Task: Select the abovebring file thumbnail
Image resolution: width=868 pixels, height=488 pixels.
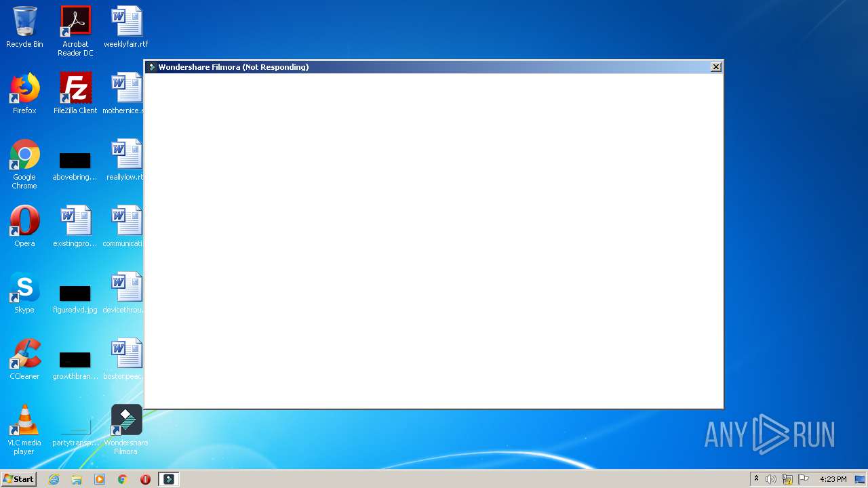Action: (x=75, y=167)
